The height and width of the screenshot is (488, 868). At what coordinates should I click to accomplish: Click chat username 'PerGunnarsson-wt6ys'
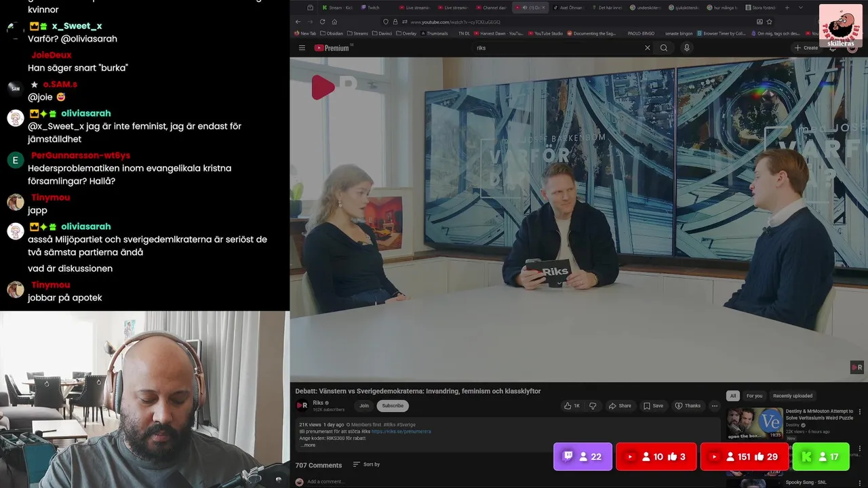(x=81, y=155)
